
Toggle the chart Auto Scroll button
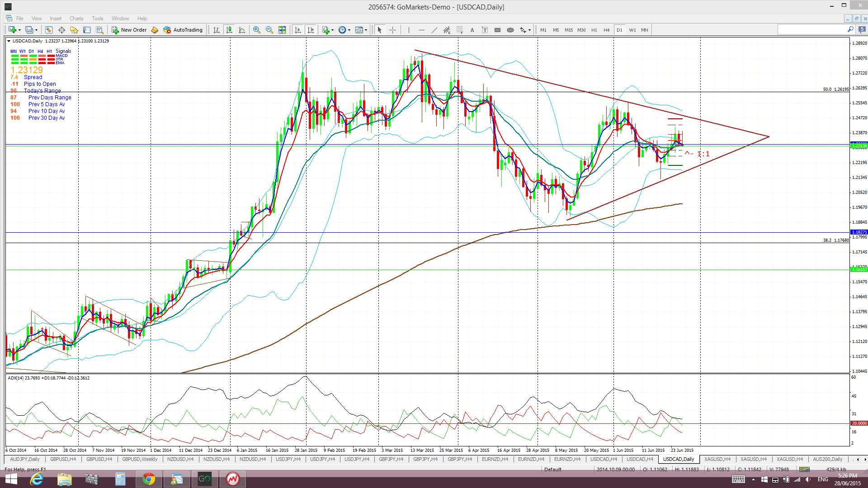[297, 30]
